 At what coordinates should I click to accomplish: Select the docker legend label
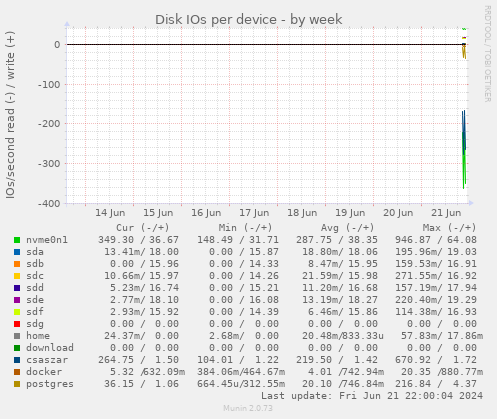44,372
